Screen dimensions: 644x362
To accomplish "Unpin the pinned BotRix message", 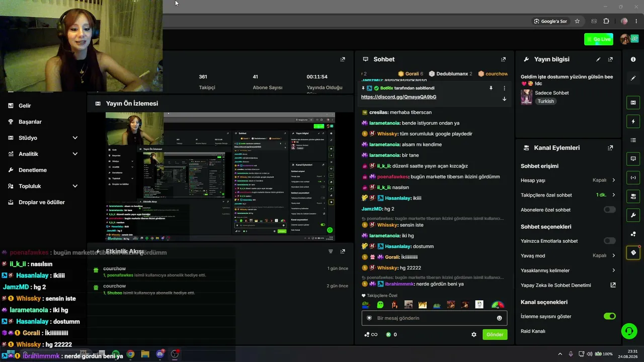I will [x=491, y=88].
